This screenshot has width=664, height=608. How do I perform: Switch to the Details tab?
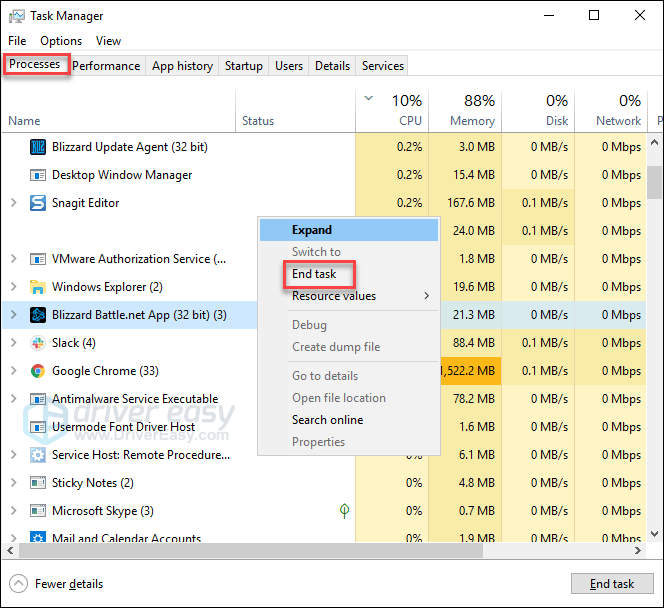(332, 66)
